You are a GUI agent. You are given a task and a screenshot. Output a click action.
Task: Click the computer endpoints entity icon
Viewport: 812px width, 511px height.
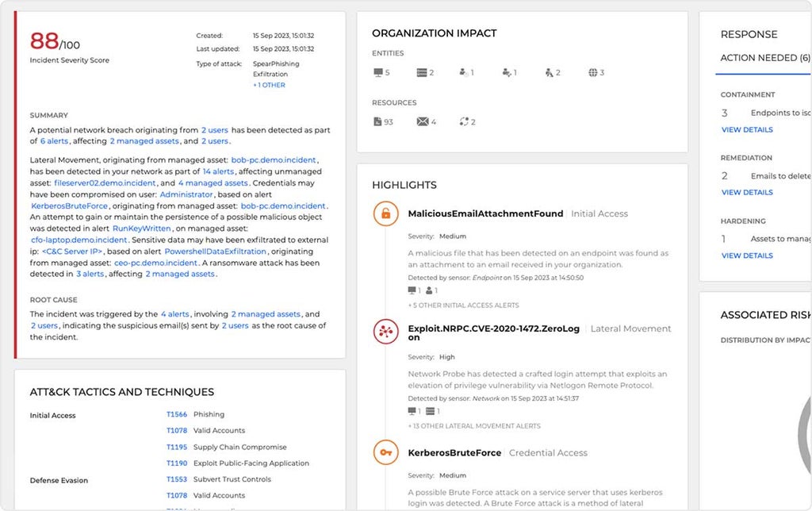coord(378,72)
